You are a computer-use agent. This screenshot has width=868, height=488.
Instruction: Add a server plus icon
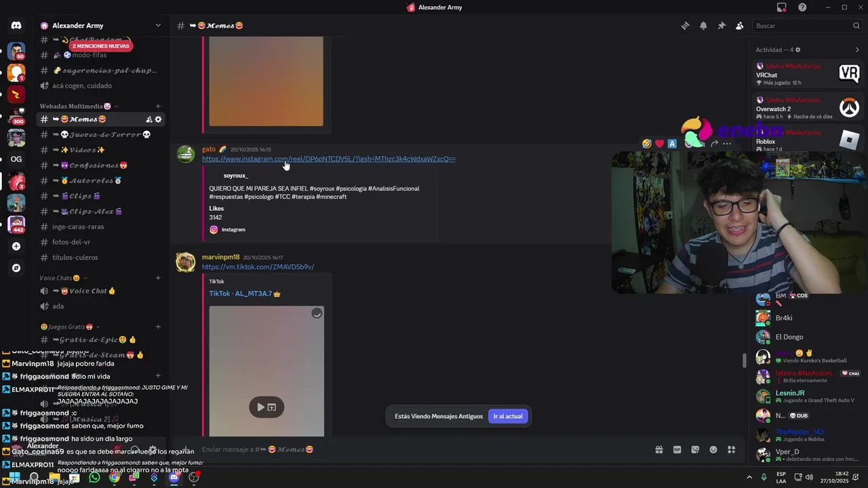[16, 246]
